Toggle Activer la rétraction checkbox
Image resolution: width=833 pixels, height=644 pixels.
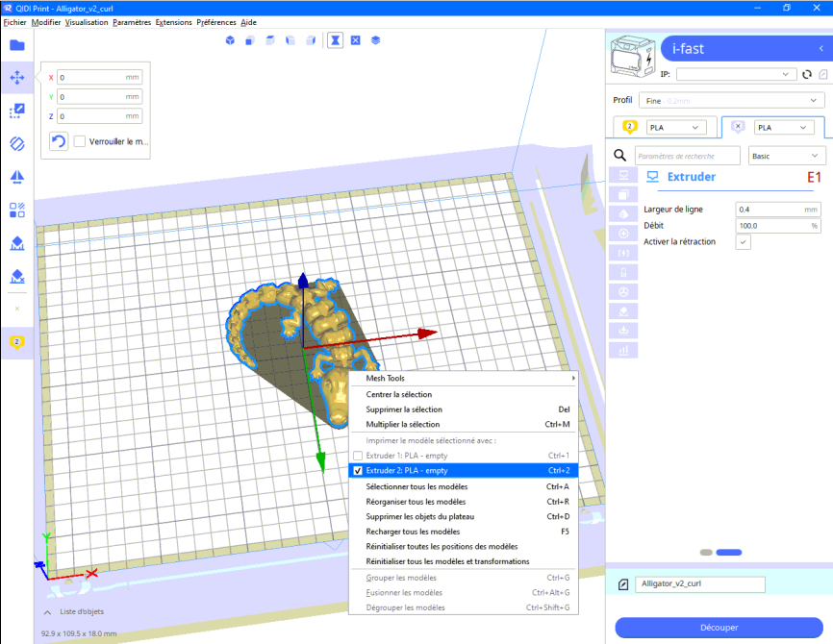pyautogui.click(x=743, y=242)
